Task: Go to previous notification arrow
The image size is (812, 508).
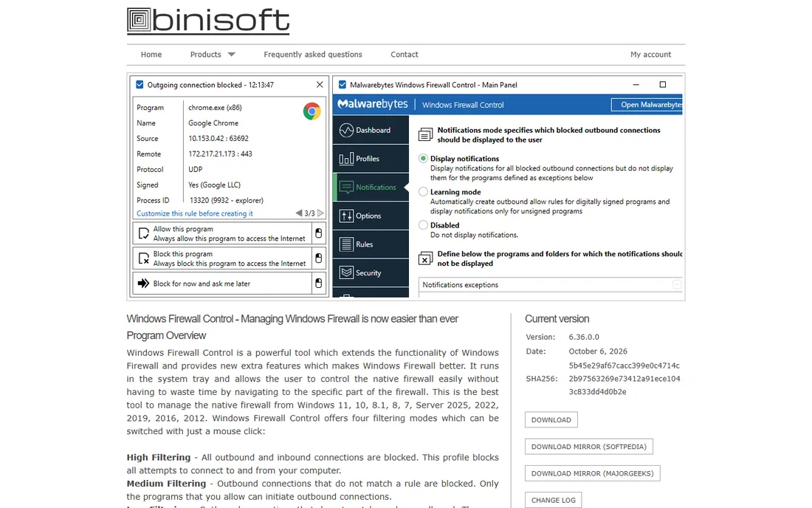Action: 299,213
